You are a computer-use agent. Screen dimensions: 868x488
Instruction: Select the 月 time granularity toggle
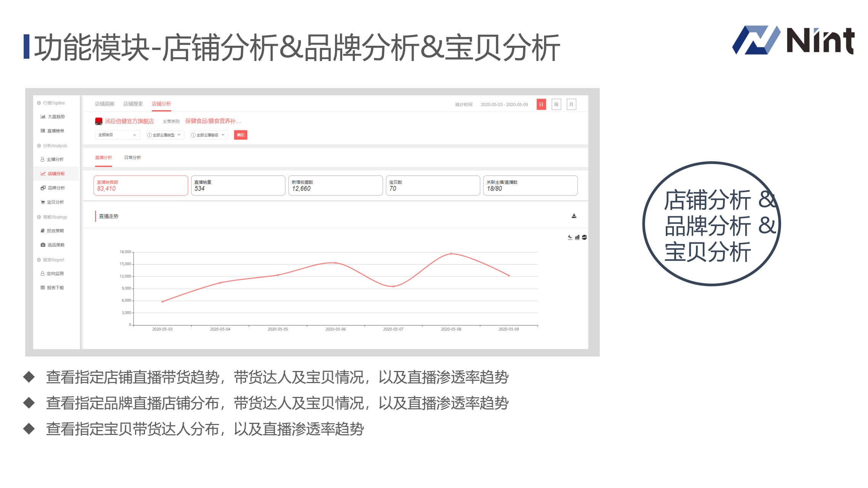(x=571, y=104)
